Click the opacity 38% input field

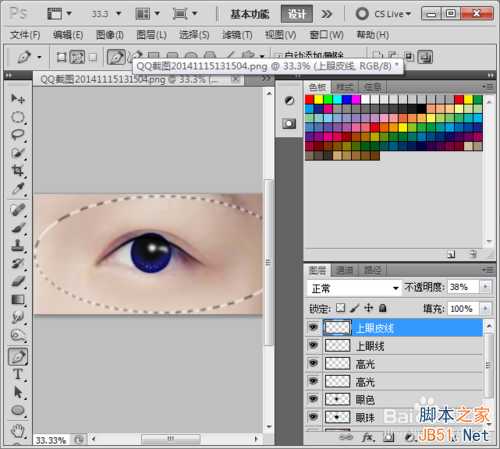(x=464, y=287)
